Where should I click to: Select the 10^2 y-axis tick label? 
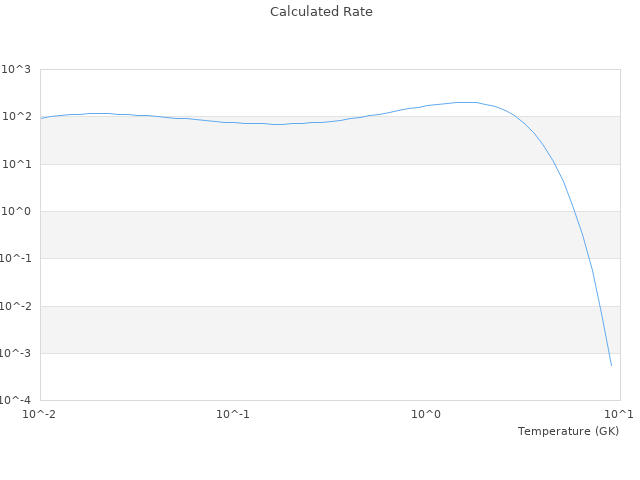pyautogui.click(x=16, y=117)
